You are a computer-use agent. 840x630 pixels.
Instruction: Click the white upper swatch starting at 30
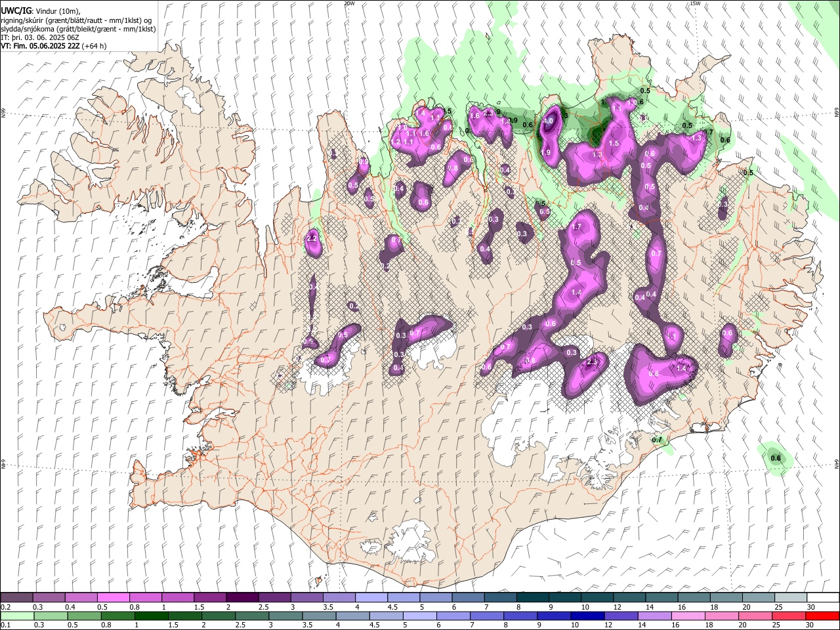[x=823, y=598]
